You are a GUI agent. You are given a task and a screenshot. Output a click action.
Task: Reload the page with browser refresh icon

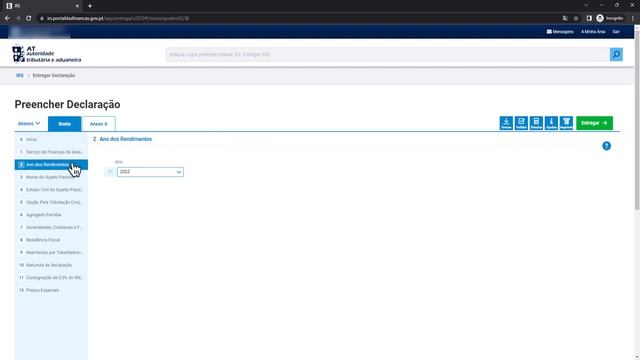click(29, 18)
